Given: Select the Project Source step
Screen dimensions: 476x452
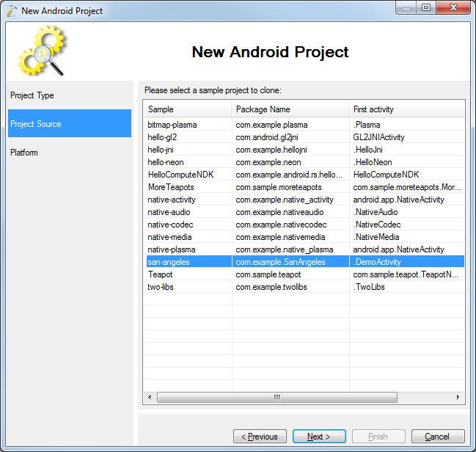Looking at the screenshot, I should point(70,123).
